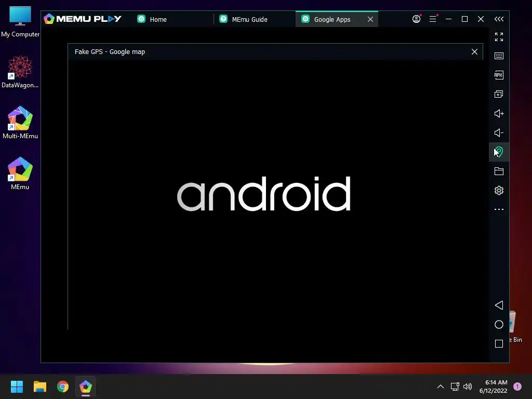Image resolution: width=532 pixels, height=399 pixels.
Task: Click the APK install icon
Action: click(499, 75)
